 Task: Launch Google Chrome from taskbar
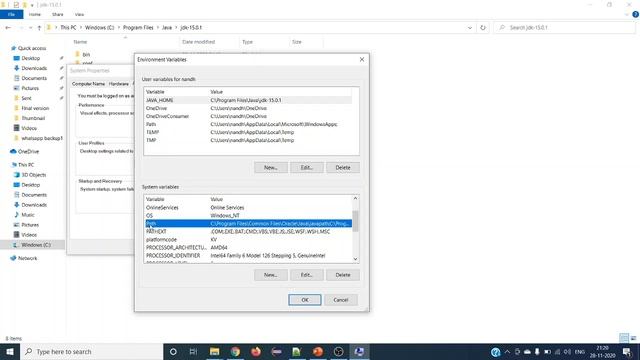(235, 351)
